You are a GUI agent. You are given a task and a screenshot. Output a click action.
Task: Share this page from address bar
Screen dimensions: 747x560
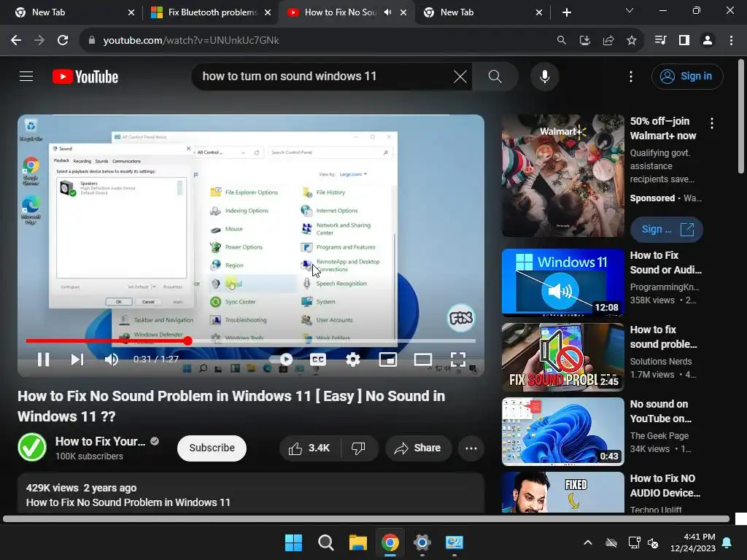[x=608, y=41]
